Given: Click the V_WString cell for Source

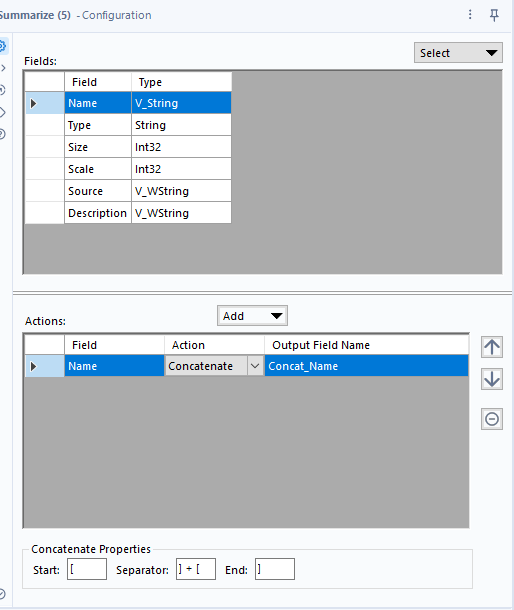Looking at the screenshot, I should coord(181,191).
